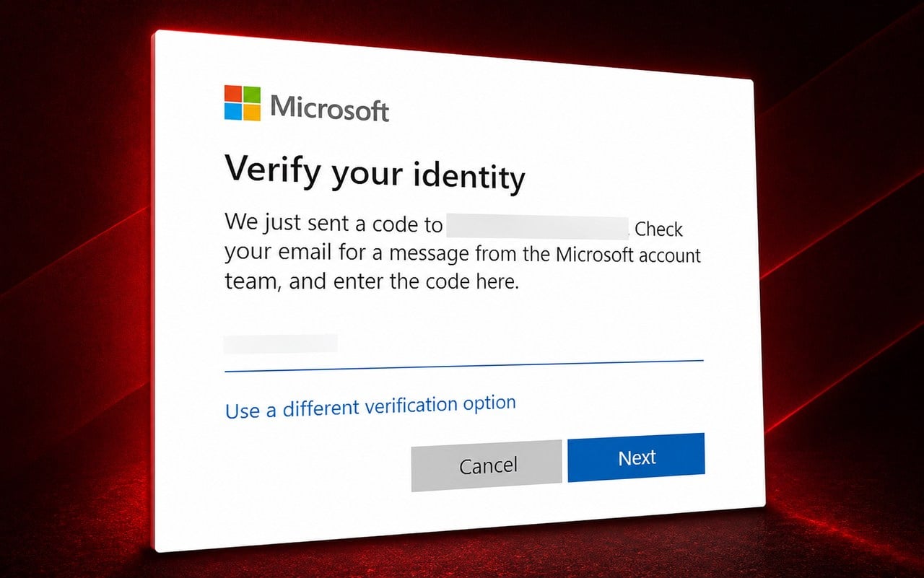Viewport: 924px width, 578px height.
Task: Click the Cancel button
Action: coord(487,465)
